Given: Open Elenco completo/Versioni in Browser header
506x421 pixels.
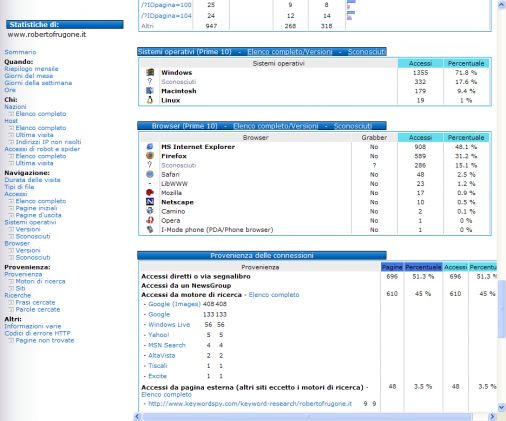Looking at the screenshot, I should pyautogui.click(x=276, y=126).
